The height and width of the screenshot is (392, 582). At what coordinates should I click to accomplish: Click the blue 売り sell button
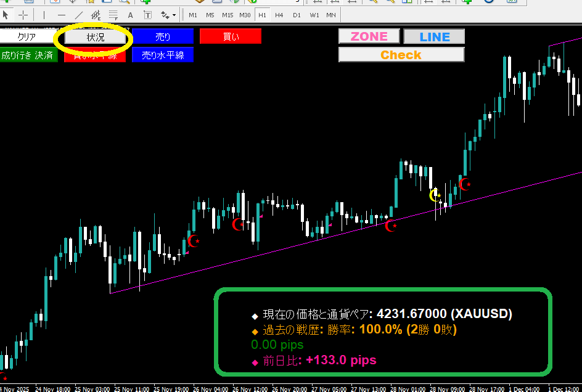[163, 36]
